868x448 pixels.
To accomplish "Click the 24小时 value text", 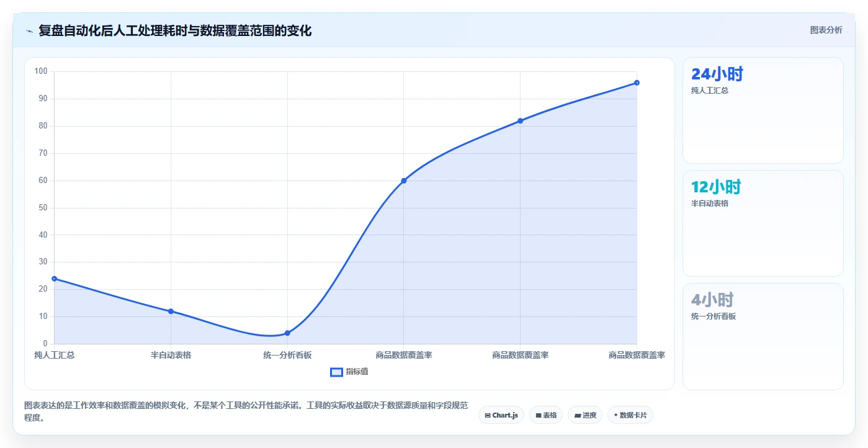I will (717, 74).
